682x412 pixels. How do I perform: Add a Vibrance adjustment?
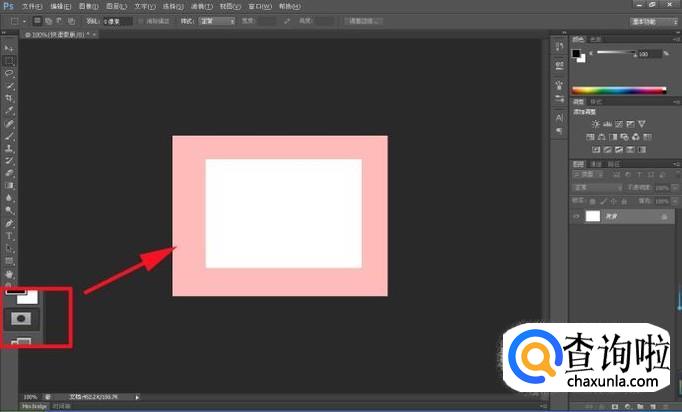pos(642,124)
